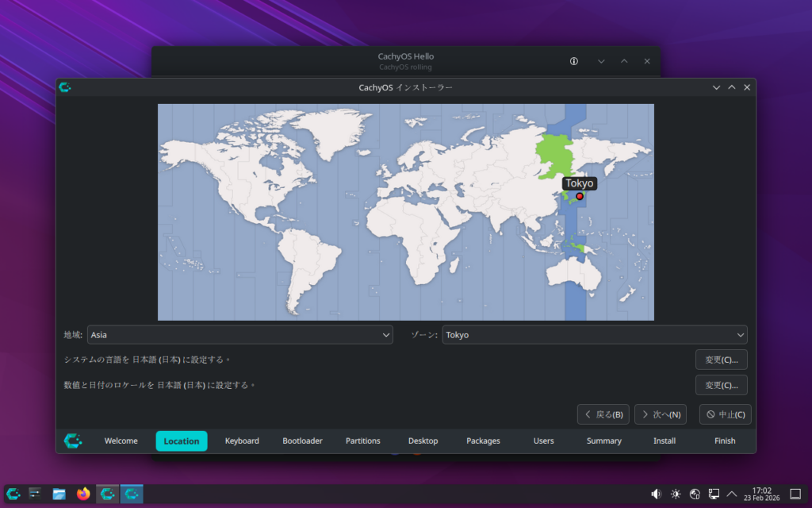Select the Partitions step

[363, 441]
